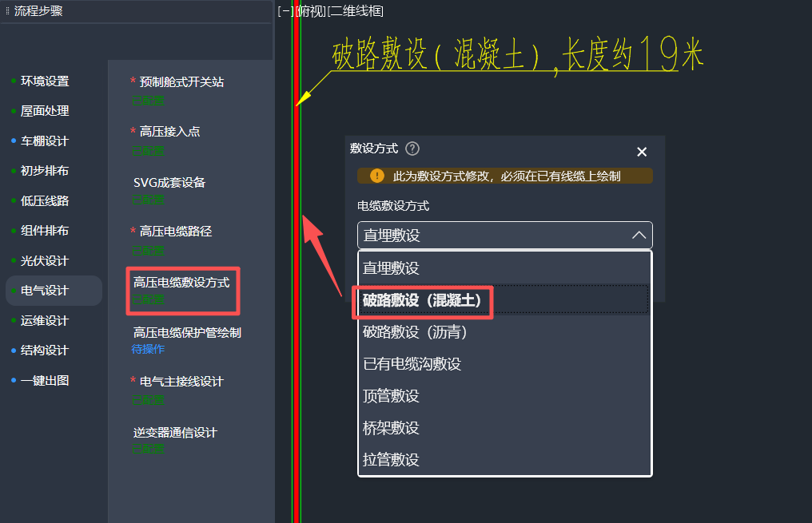Select 直埋敷设 from the dropdown list
The height and width of the screenshot is (523, 812).
click(391, 268)
